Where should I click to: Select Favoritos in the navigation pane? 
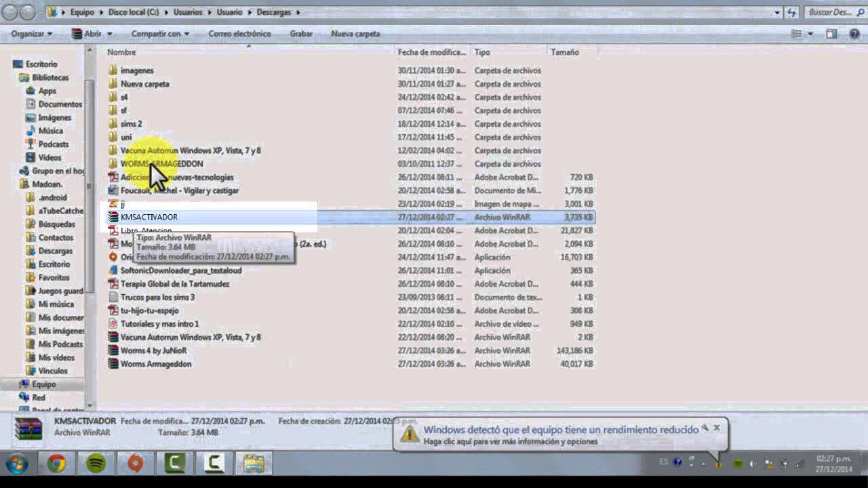tap(54, 278)
